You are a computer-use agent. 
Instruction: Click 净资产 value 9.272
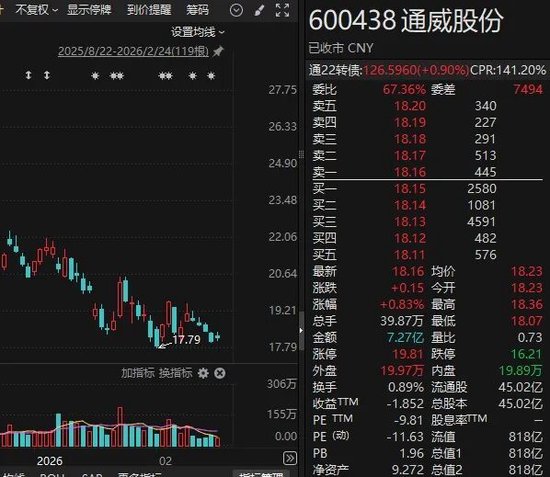tap(408, 470)
